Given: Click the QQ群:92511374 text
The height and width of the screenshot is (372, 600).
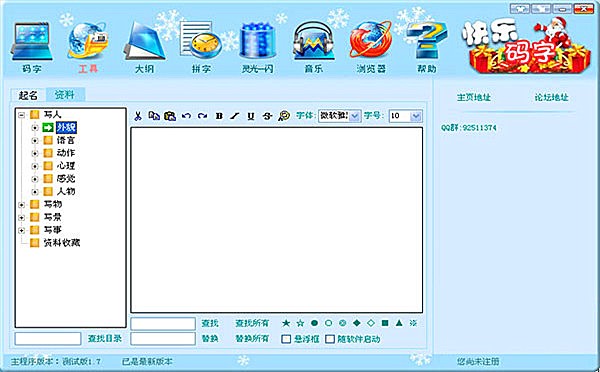Looking at the screenshot, I should pos(469,128).
